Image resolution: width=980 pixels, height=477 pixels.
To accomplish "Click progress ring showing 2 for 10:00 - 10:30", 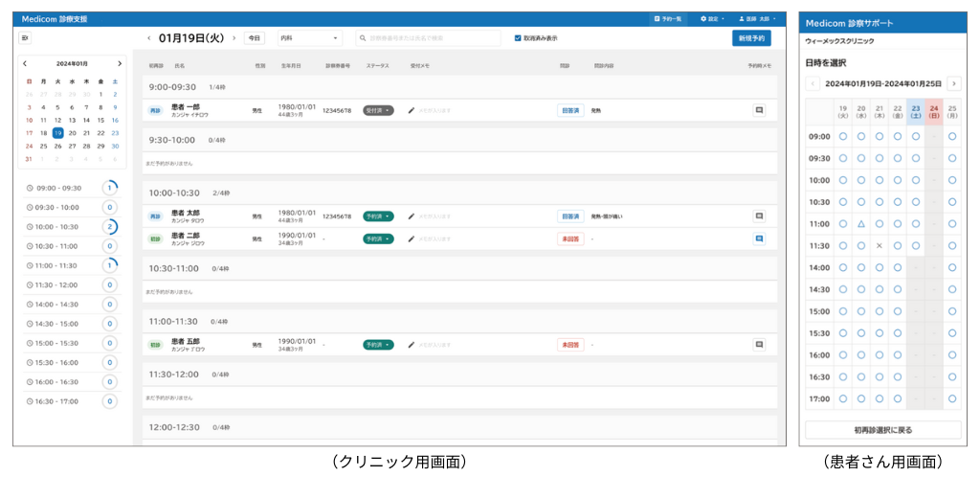I will coord(109,226).
